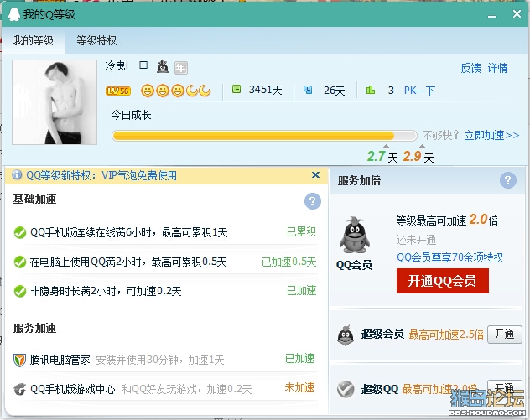The image size is (530, 420).
Task: Click the small square icon beside nickname 冷曳i
Action: point(143,65)
